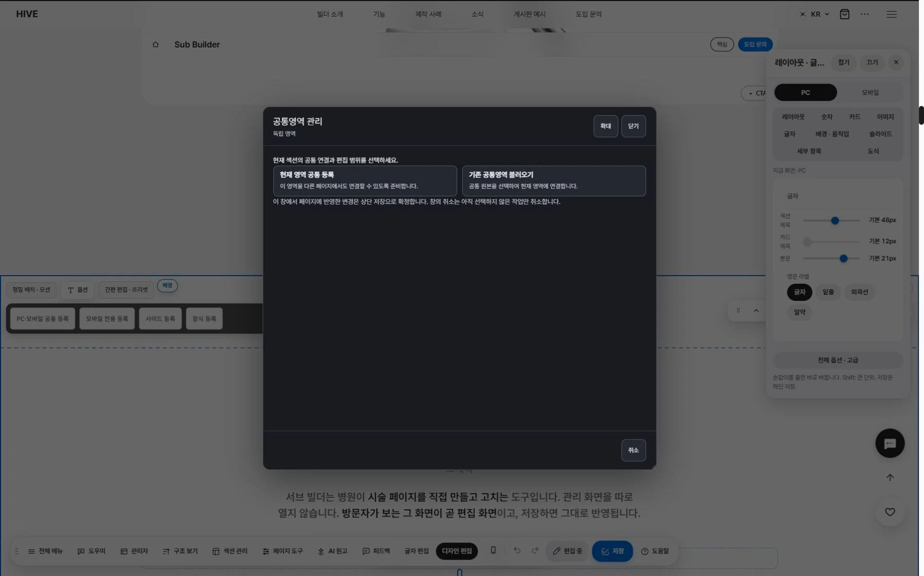The image size is (924, 576).
Task: Open the KR language dropdown
Action: coord(815,14)
